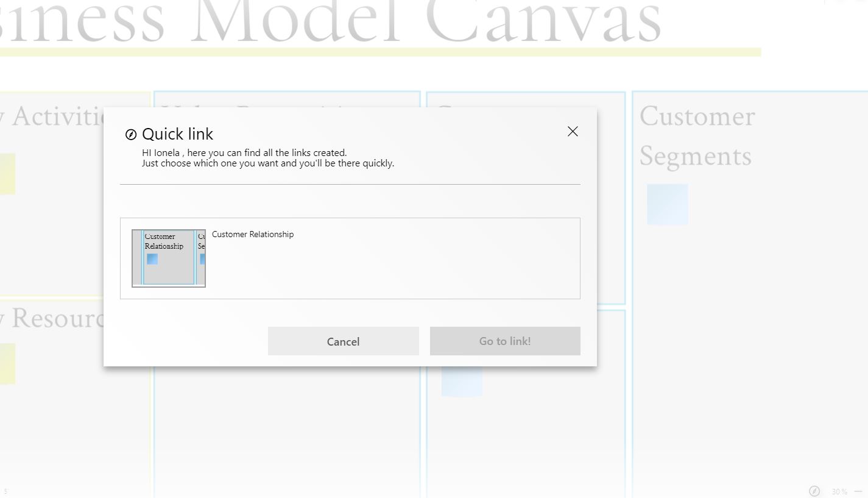Select the blue sticky note in Customer Segments
The height and width of the screenshot is (498, 868).
tap(668, 205)
